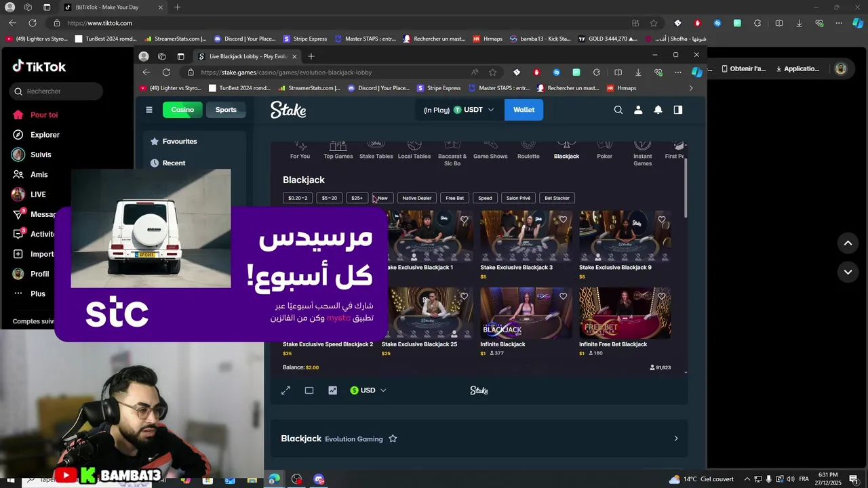Select the Roulette category
868x488 pixels.
click(x=528, y=150)
